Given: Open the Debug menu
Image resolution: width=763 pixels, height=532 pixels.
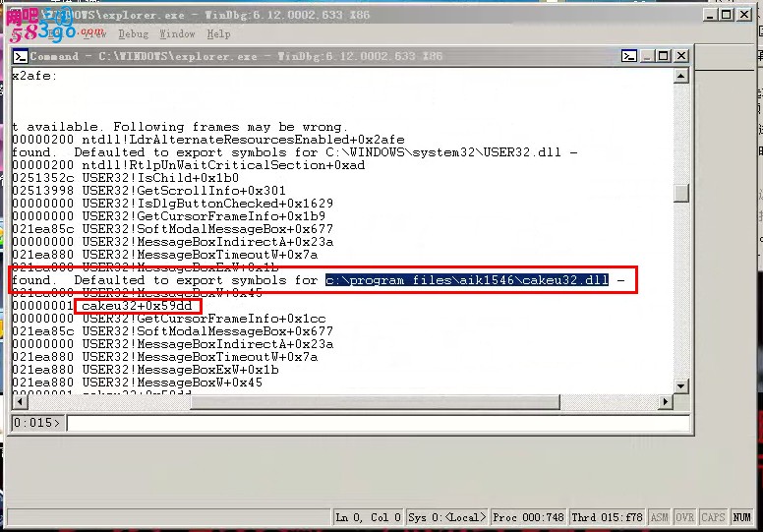Looking at the screenshot, I should tap(133, 34).
